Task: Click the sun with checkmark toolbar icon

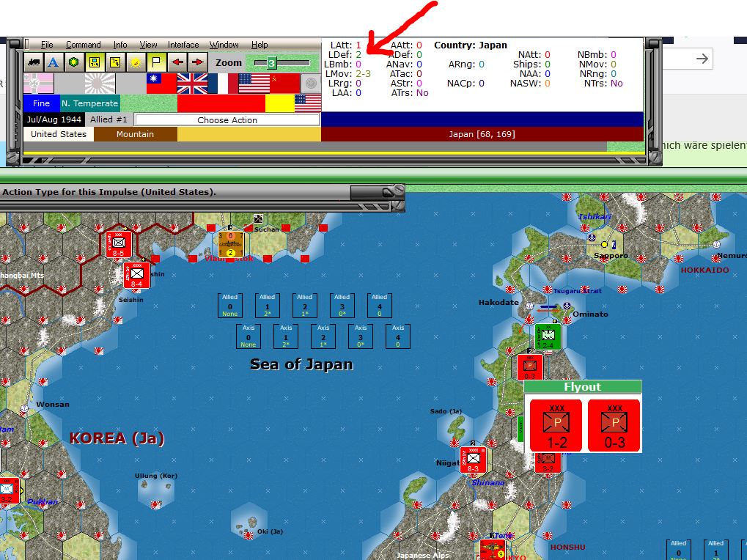Action: pyautogui.click(x=136, y=62)
